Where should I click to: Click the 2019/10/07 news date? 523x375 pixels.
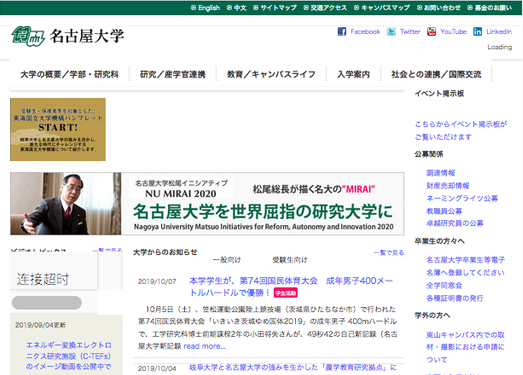pyautogui.click(x=157, y=282)
